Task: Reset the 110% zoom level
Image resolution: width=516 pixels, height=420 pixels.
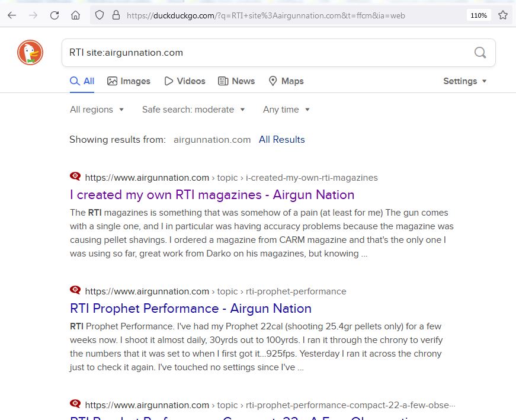Action: [x=479, y=15]
